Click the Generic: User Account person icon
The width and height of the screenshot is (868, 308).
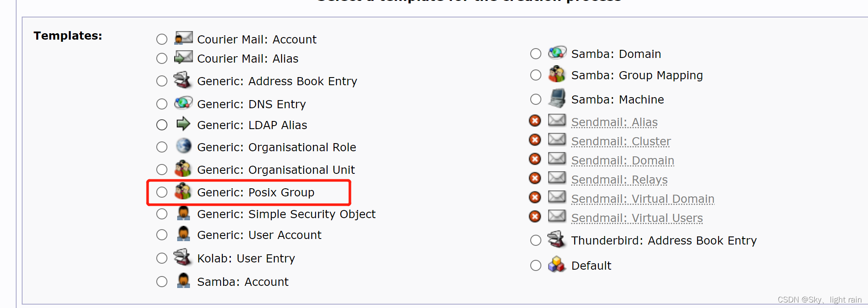(184, 233)
